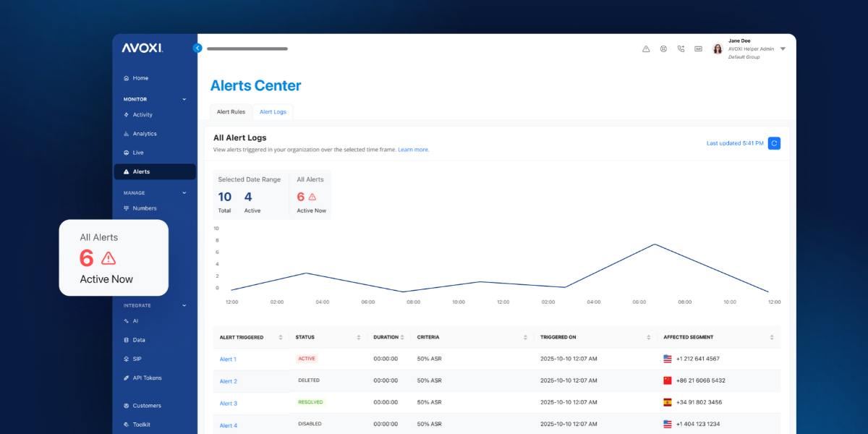Collapse the MANAGE sidebar section
Image resolution: width=868 pixels, height=434 pixels.
[x=184, y=193]
